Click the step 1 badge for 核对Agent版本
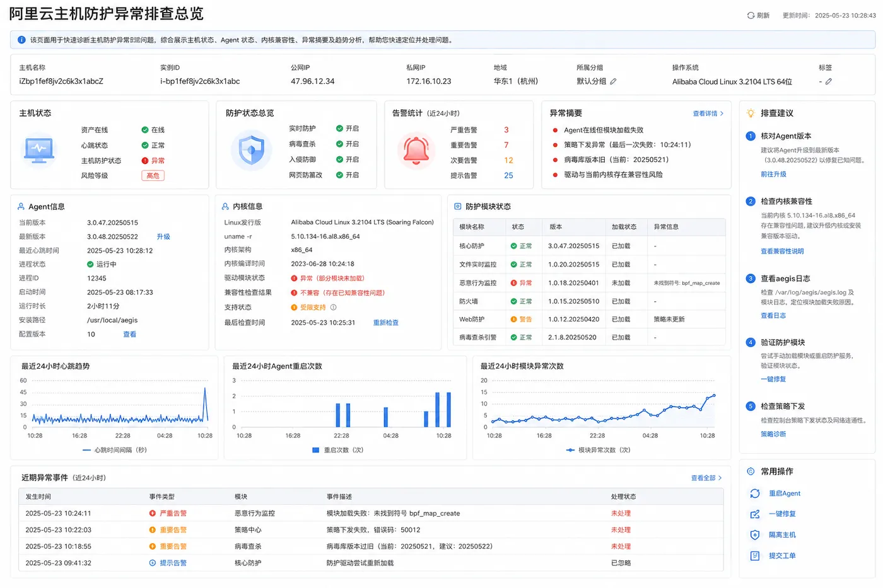Image resolution: width=883 pixels, height=588 pixels. tap(751, 136)
